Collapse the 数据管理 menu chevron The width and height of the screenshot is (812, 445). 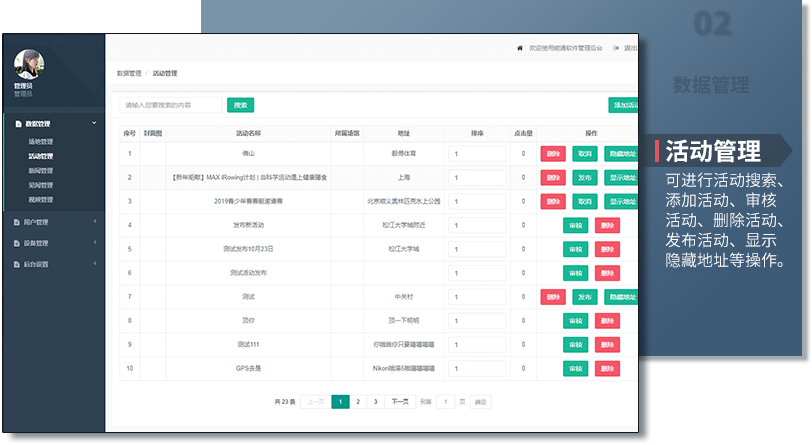point(94,123)
